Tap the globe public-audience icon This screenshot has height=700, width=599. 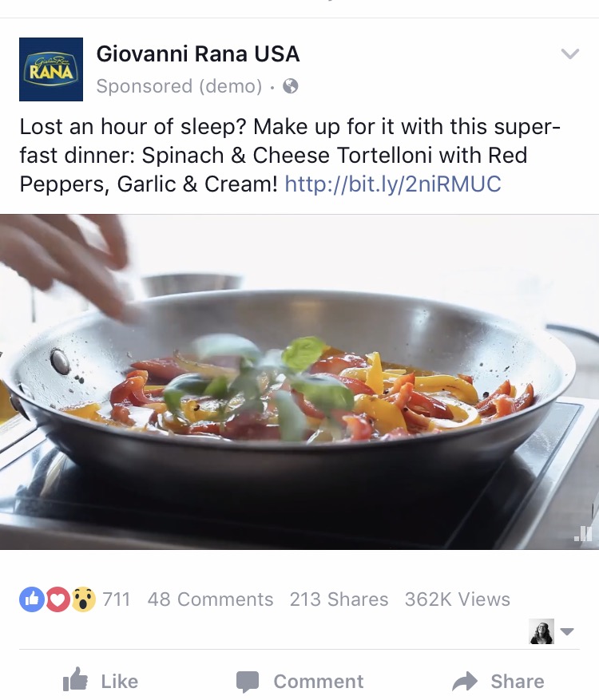[291, 85]
